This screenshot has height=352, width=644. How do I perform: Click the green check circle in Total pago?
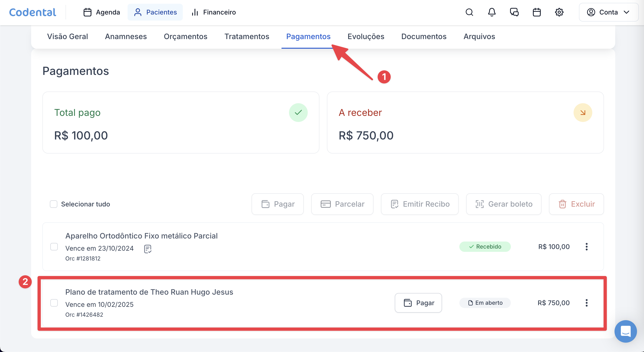pos(298,113)
